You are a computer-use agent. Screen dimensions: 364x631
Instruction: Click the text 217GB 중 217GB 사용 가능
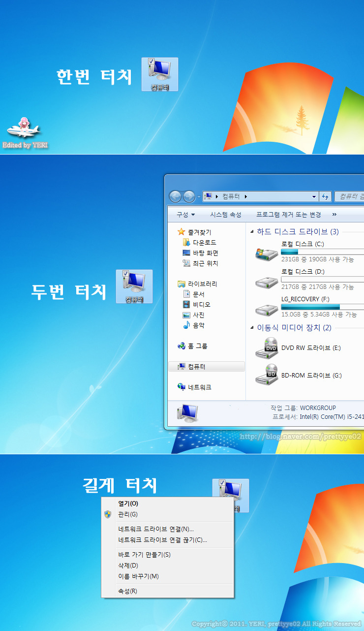[x=318, y=286]
